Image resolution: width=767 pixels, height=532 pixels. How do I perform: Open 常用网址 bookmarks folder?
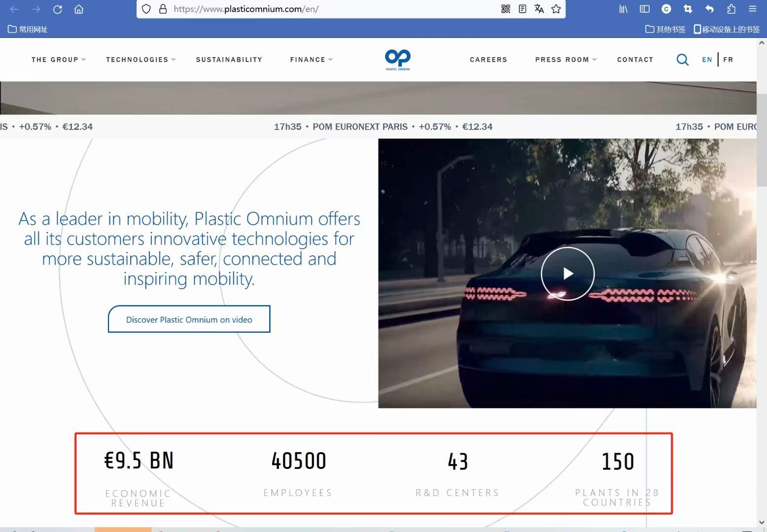28,29
